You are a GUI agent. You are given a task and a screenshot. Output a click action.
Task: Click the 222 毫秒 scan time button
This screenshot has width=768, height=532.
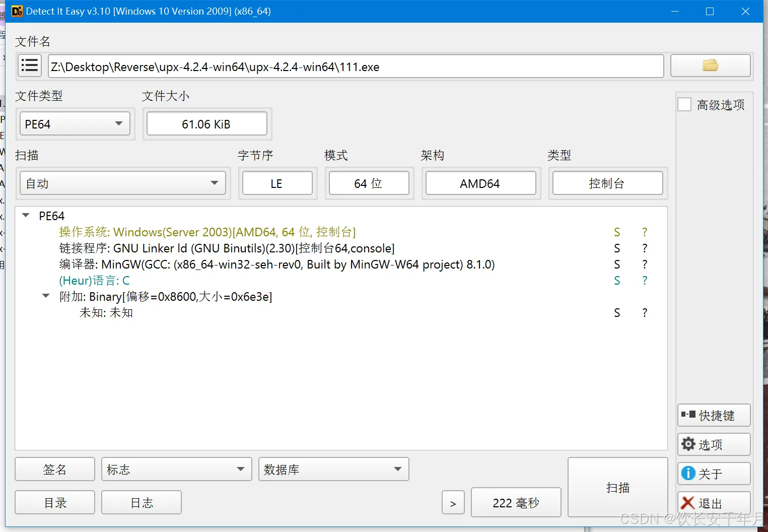point(516,502)
